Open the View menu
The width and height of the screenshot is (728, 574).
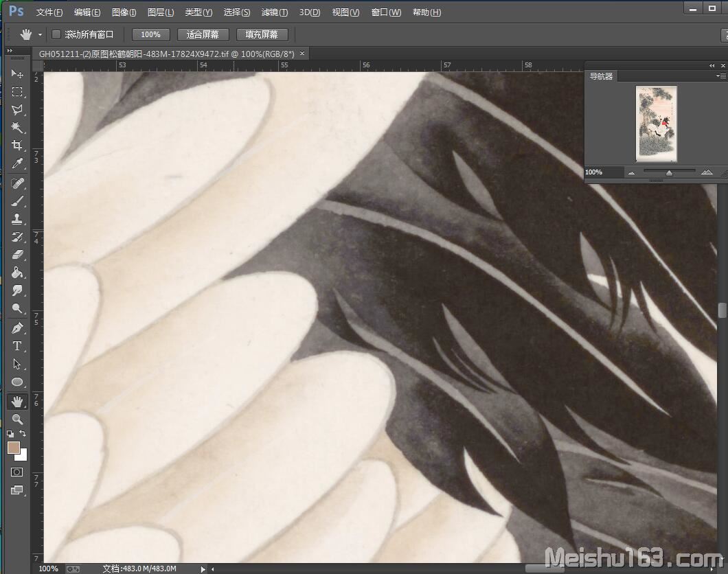tap(345, 12)
